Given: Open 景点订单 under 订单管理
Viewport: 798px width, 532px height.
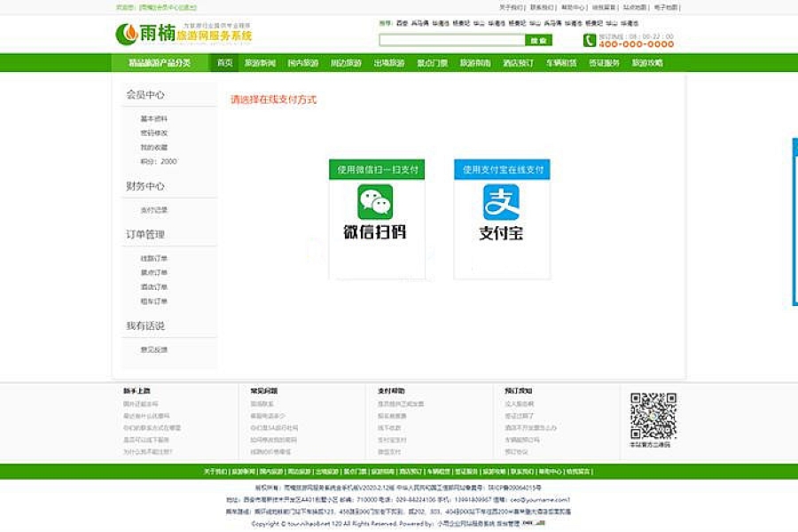Looking at the screenshot, I should click(x=153, y=273).
